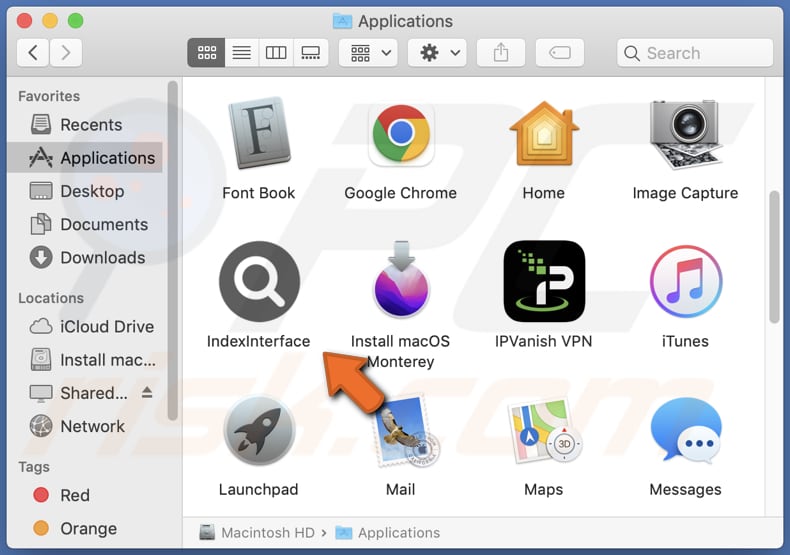The width and height of the screenshot is (790, 555).
Task: Click the "iTunes" name label
Action: [685, 341]
